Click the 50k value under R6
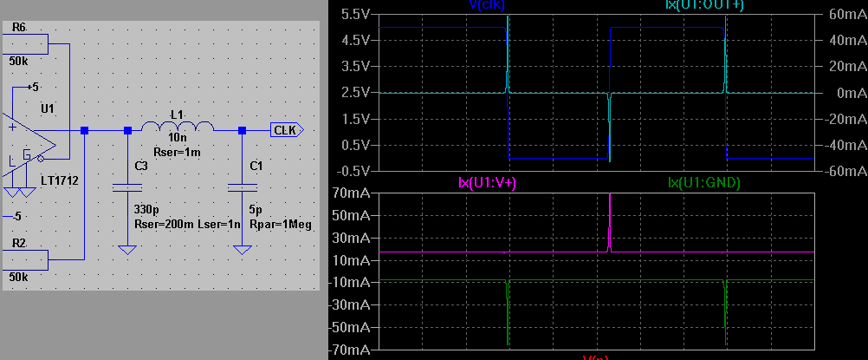 pos(18,61)
